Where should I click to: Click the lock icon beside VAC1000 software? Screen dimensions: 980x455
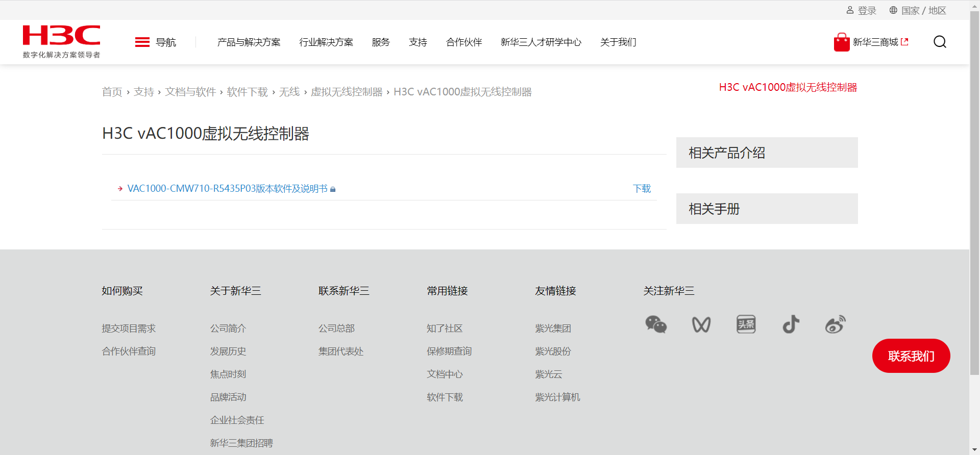pyautogui.click(x=333, y=189)
